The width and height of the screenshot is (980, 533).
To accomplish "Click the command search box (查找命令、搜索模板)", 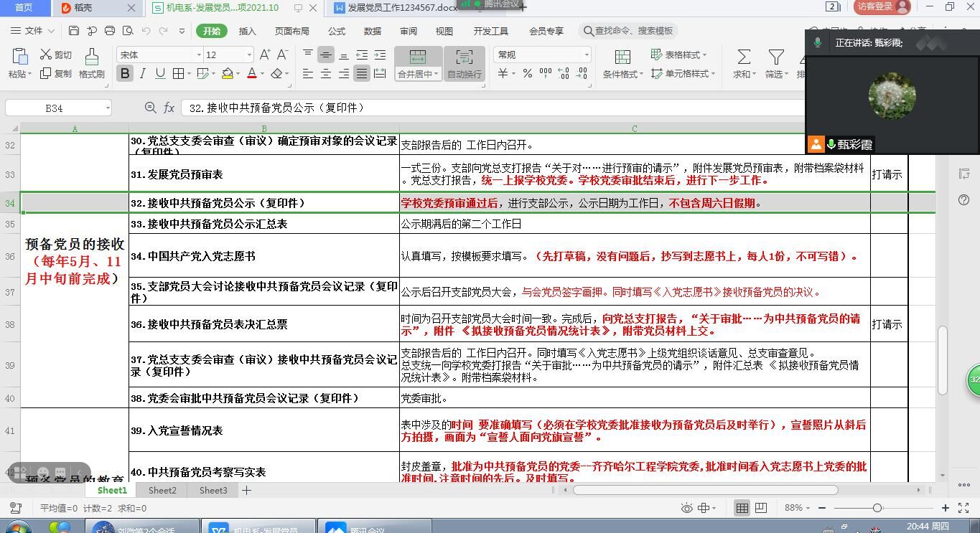I will [630, 31].
